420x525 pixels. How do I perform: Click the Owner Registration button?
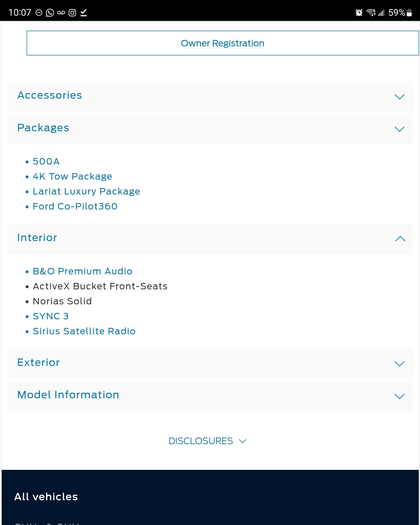222,43
